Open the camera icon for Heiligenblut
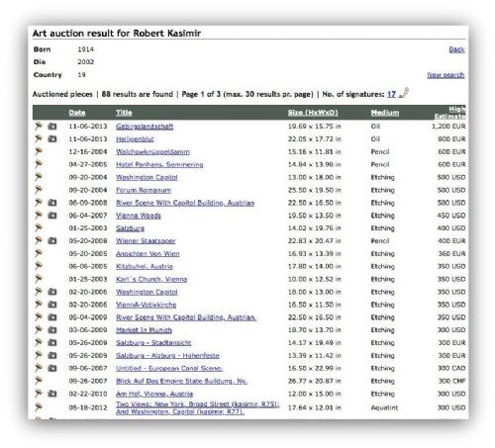Screen dimensions: 495x448 coord(52,138)
